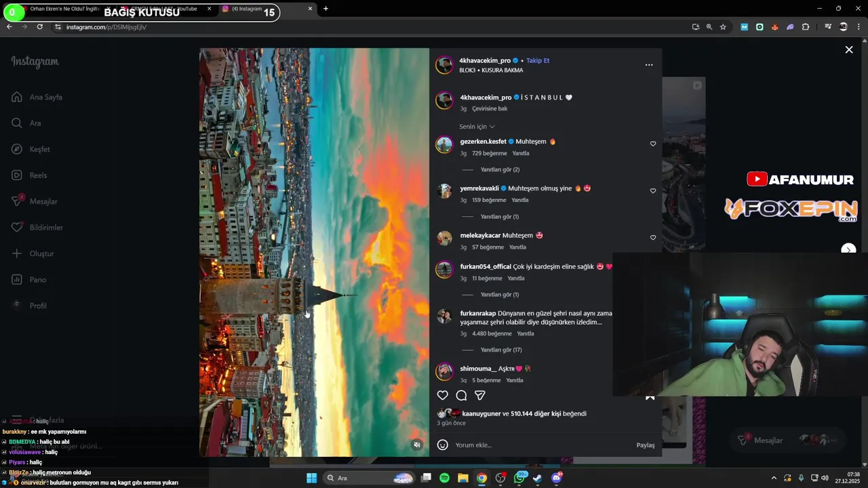Unmute the video with the speaker icon
This screenshot has width=868, height=488.
[417, 445]
